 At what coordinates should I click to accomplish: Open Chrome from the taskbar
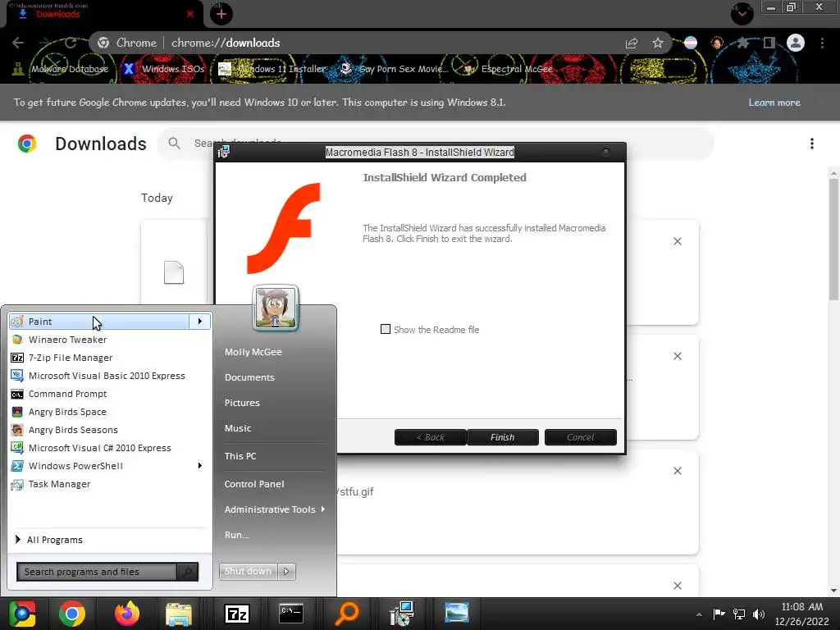click(x=72, y=614)
